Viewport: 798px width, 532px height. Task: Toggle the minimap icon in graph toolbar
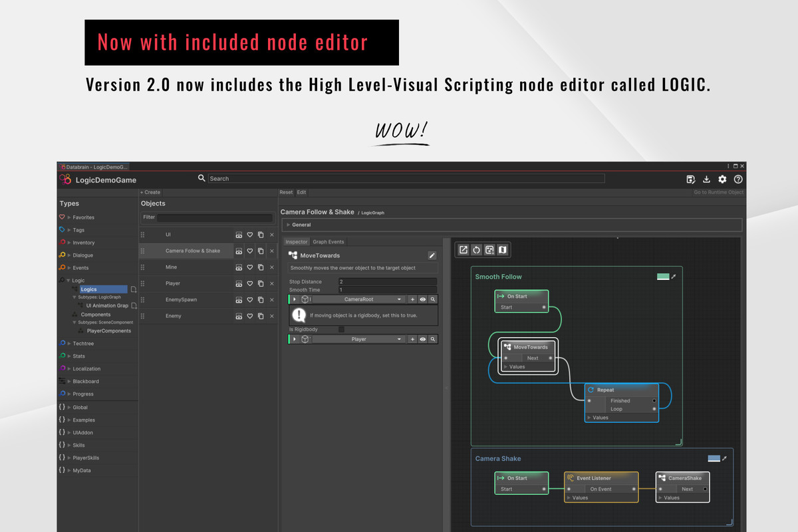(503, 250)
